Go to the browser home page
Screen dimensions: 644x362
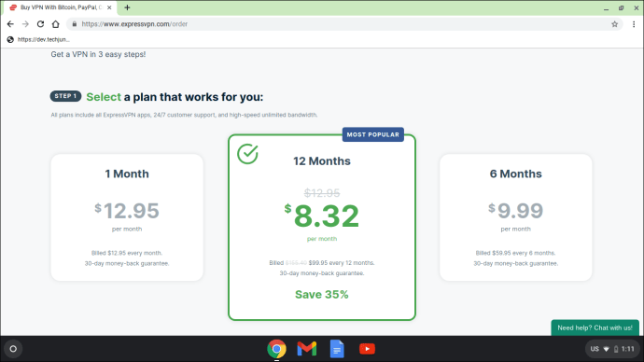(x=55, y=24)
